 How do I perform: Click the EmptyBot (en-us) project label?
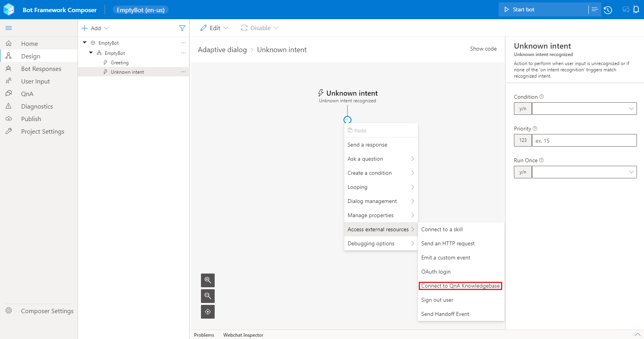coord(141,10)
